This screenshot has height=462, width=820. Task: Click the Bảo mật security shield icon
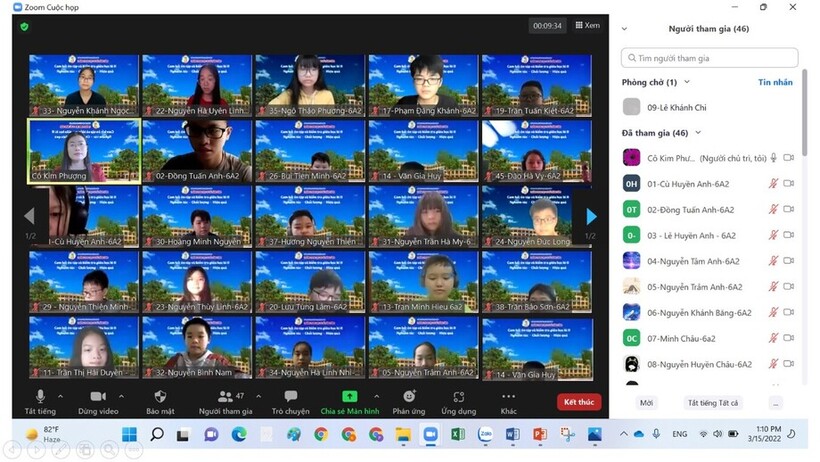(160, 396)
